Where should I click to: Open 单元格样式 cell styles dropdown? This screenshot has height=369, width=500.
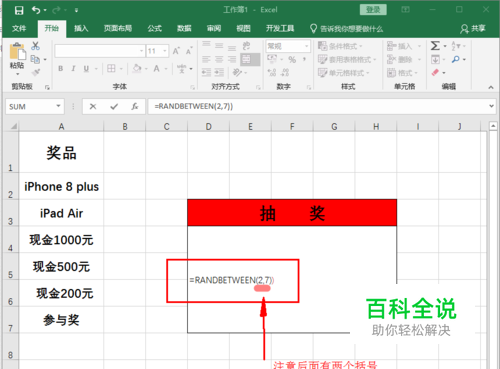pos(344,73)
